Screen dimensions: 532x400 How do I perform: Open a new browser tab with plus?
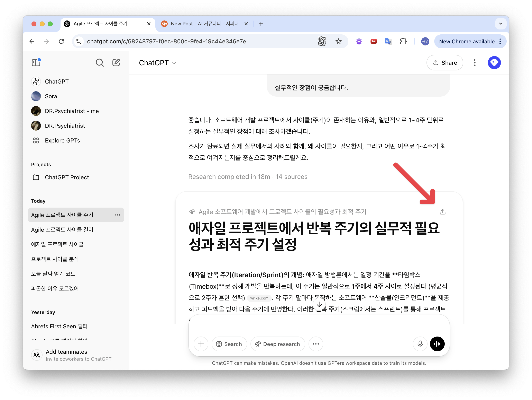click(x=261, y=24)
